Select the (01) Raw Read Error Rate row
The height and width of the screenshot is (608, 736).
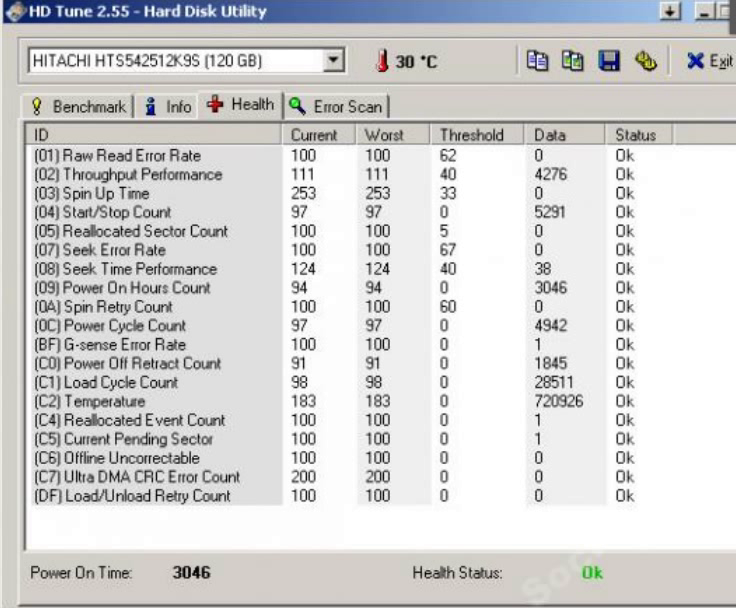click(380, 155)
